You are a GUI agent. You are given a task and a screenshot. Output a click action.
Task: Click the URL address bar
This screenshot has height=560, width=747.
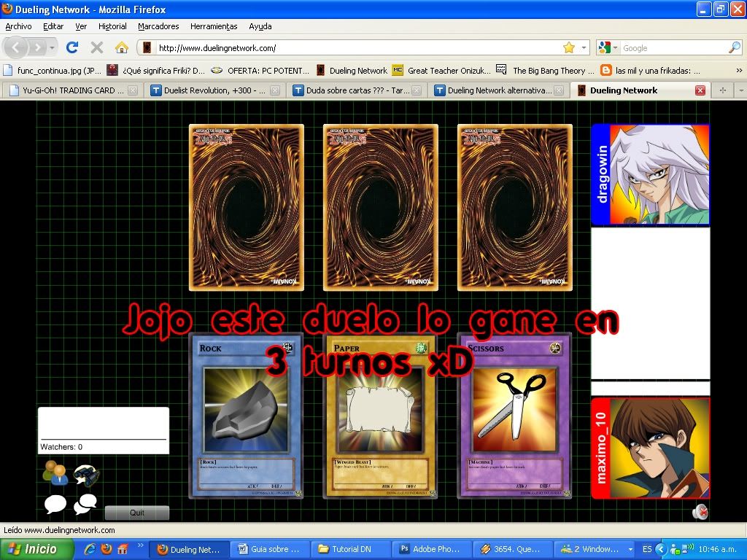357,47
